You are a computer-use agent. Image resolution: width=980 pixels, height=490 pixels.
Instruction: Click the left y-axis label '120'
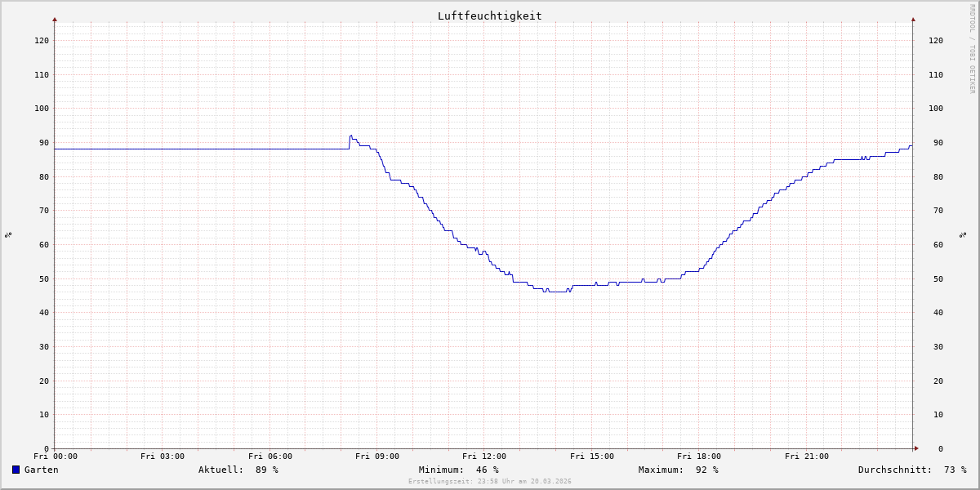42,40
